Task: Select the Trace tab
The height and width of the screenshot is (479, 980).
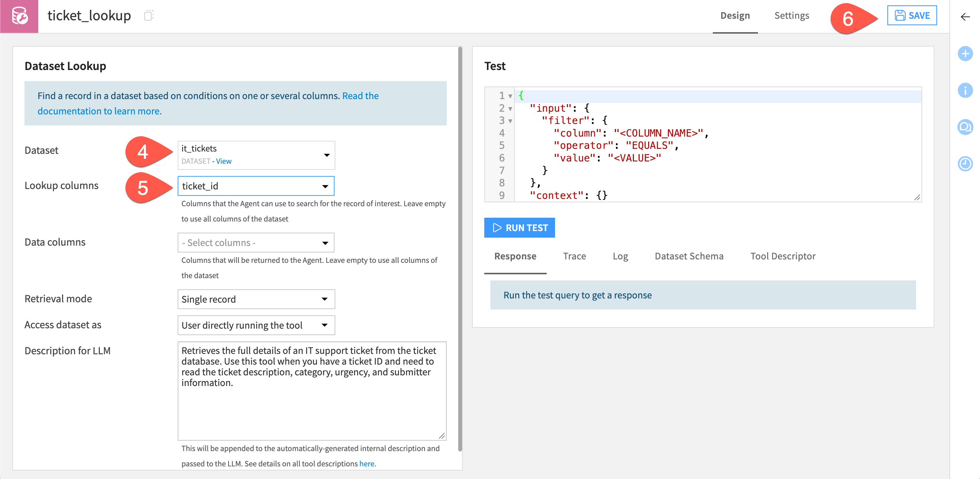Action: pos(574,256)
